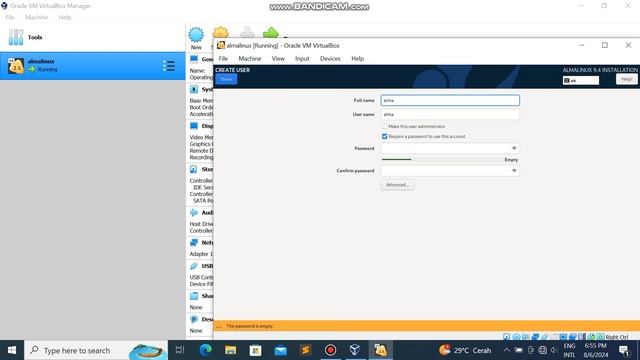Click the VirtualBox cube taskbar icon
The width and height of the screenshot is (640, 360).
point(355,350)
